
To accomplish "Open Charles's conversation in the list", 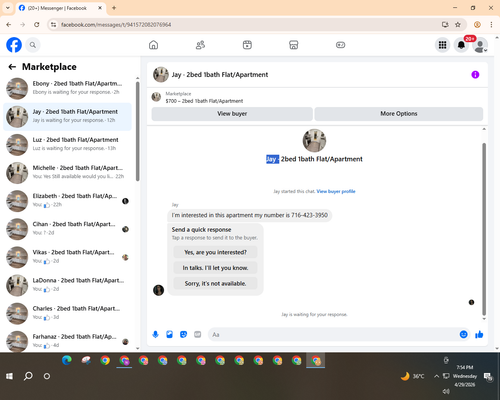I will click(x=67, y=313).
